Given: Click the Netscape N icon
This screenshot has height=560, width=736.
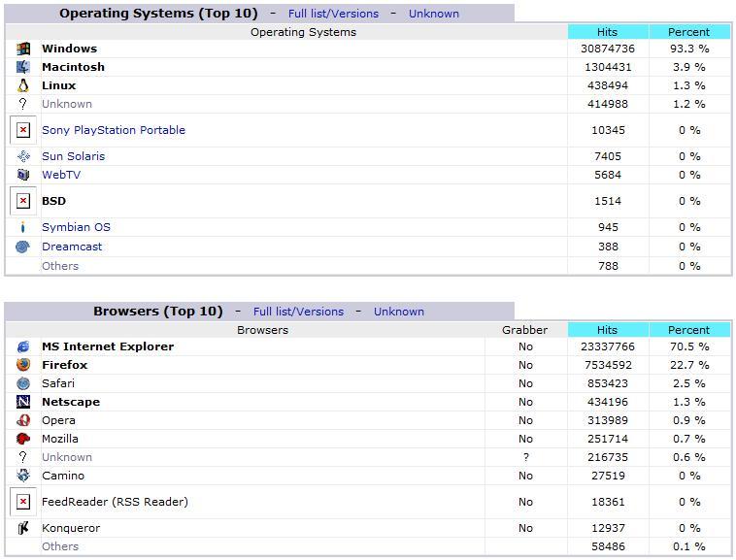Looking at the screenshot, I should tap(23, 402).
